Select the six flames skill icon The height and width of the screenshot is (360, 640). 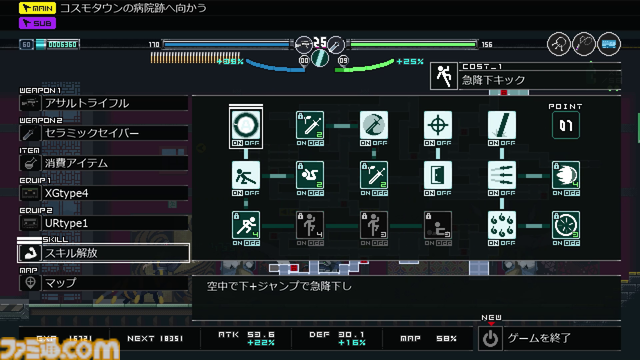(x=502, y=225)
